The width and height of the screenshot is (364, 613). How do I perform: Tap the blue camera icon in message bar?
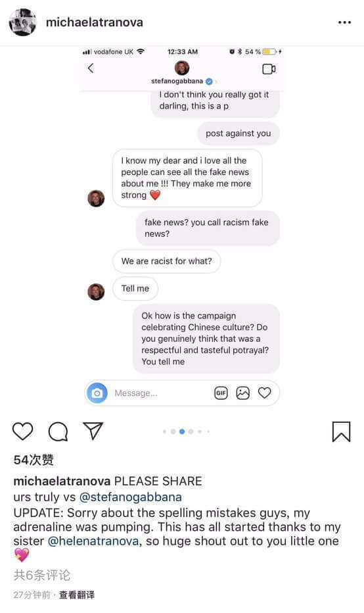(97, 393)
